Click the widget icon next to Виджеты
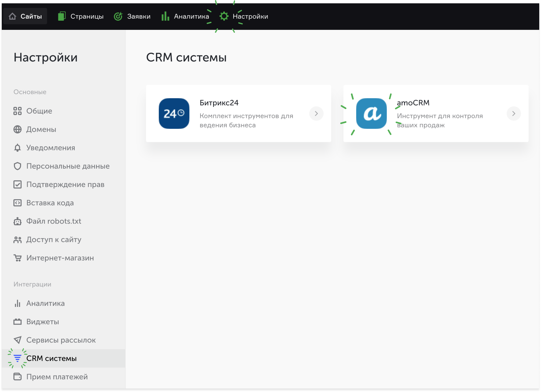Image resolution: width=541 pixels, height=392 pixels. (x=17, y=322)
